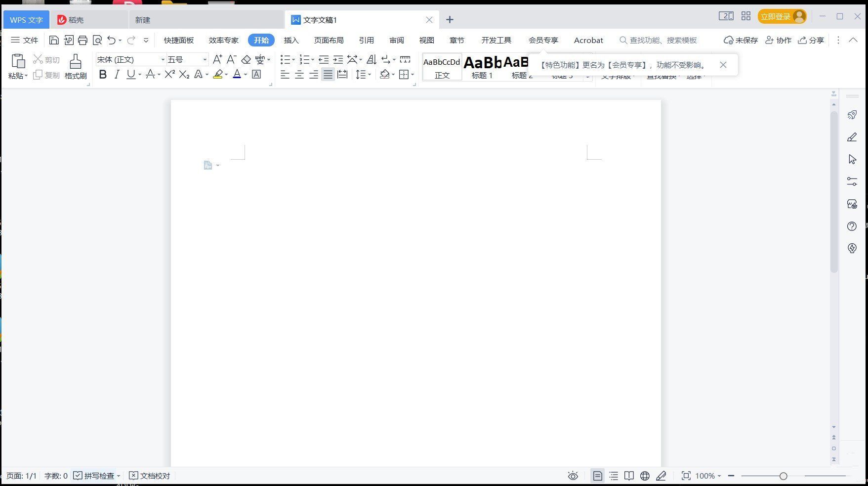This screenshot has width=868, height=486.
Task: Click the Print icon in quick access toolbar
Action: click(83, 40)
